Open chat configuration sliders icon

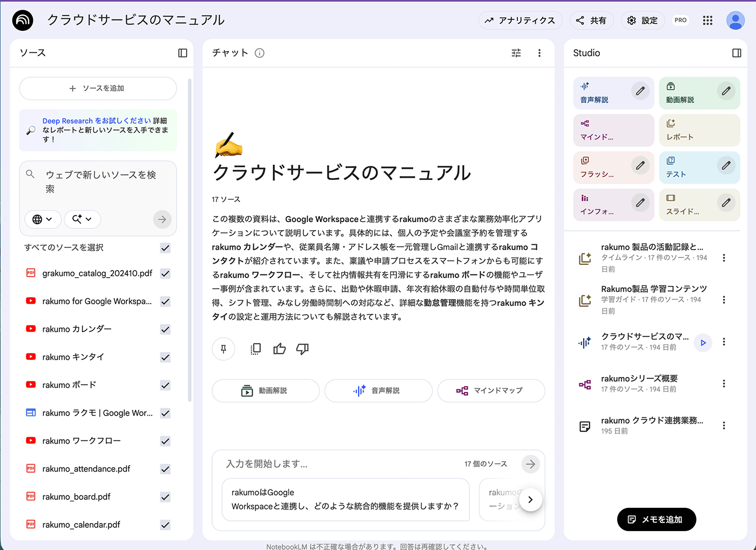click(x=516, y=52)
